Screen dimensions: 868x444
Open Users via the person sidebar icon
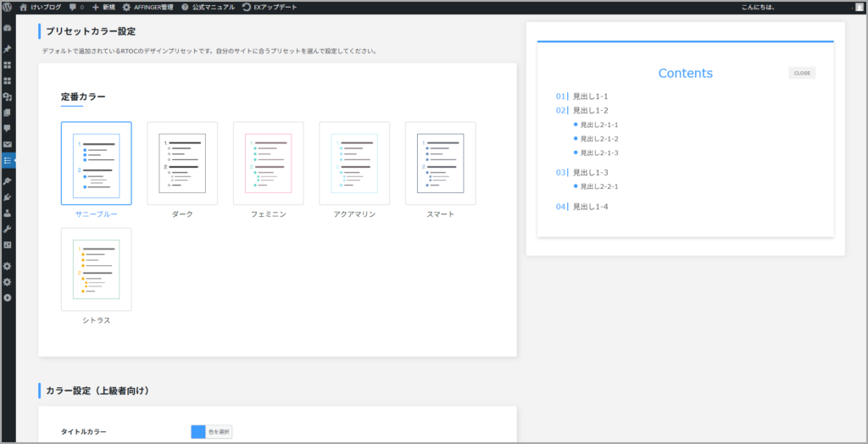8,213
